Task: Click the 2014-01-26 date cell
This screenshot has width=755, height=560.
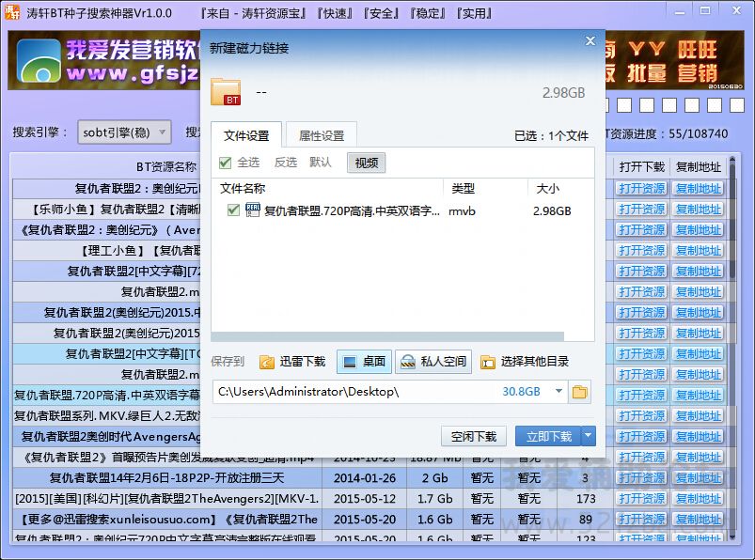Action: [x=365, y=478]
